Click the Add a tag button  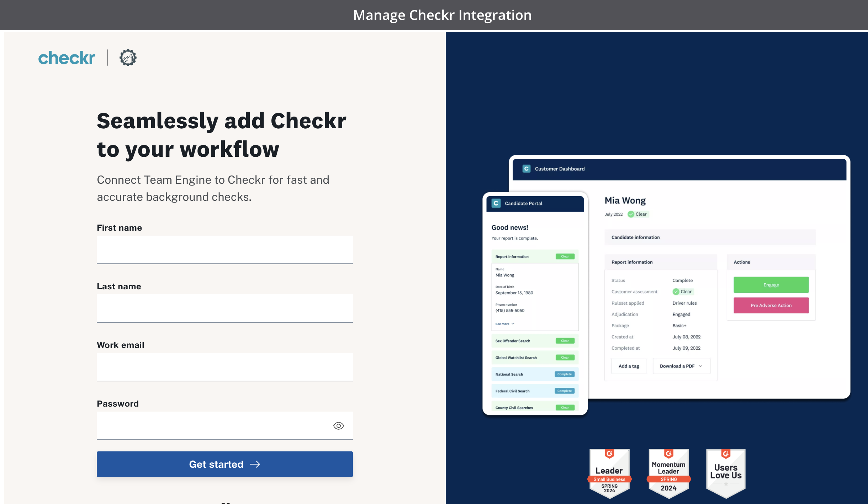(x=629, y=366)
